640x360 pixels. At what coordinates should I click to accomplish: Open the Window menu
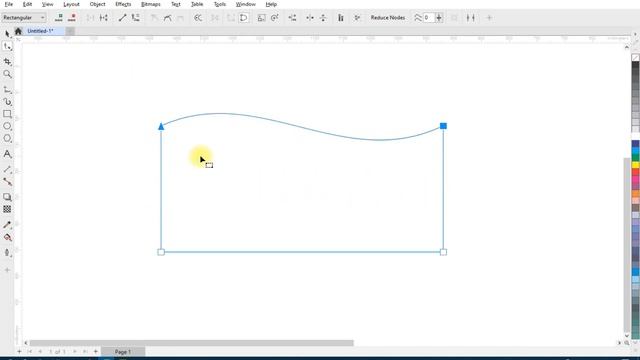[245, 4]
